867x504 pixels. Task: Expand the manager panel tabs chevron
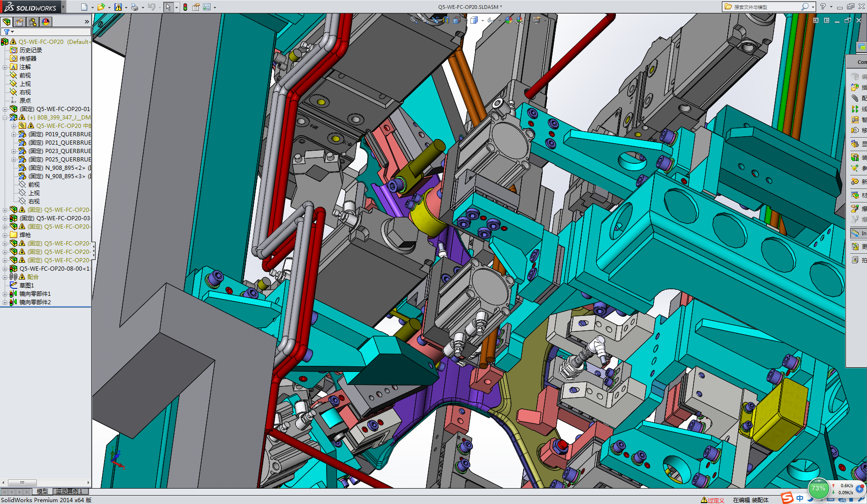87,22
